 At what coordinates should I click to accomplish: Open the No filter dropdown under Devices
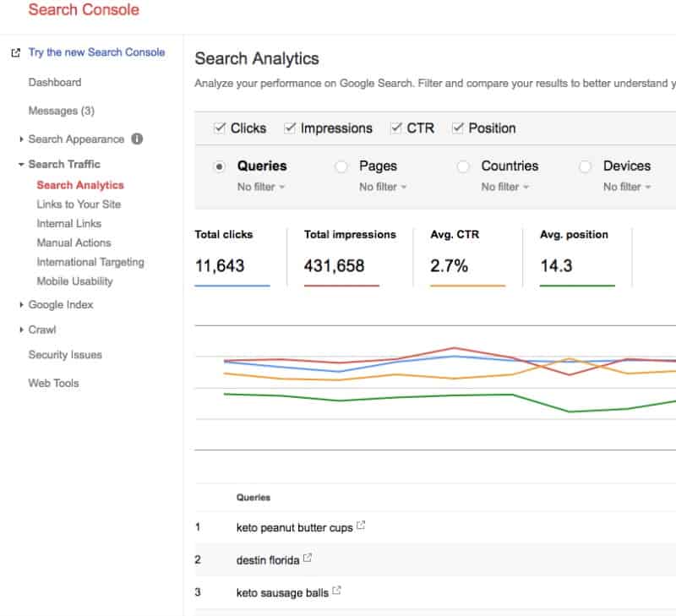[x=627, y=187]
